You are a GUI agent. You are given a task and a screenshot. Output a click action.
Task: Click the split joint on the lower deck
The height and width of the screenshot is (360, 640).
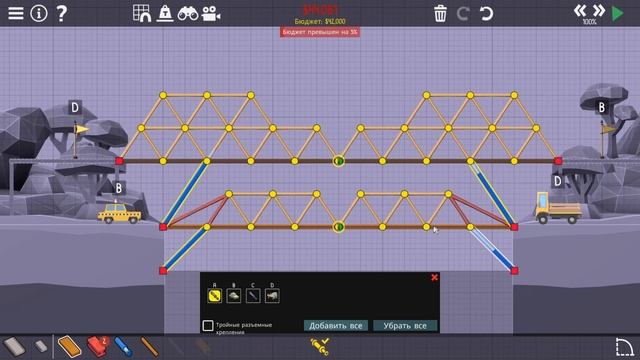[338, 227]
